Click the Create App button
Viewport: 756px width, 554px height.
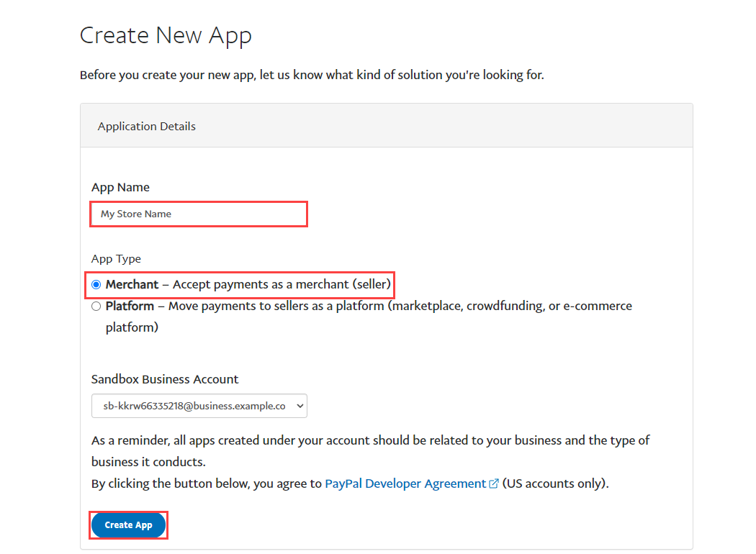[129, 525]
